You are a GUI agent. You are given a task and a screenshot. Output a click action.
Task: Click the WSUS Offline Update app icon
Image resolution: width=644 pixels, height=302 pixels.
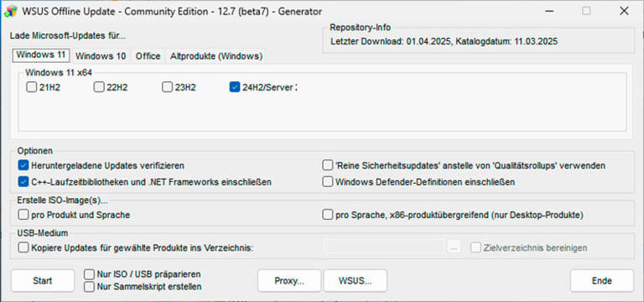pos(10,11)
